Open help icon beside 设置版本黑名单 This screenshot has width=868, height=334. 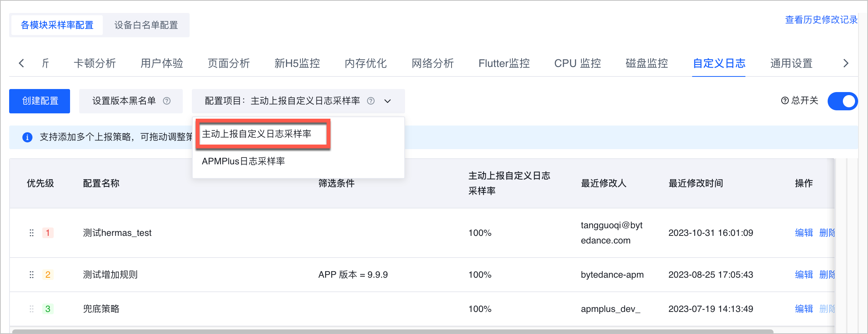click(x=167, y=101)
